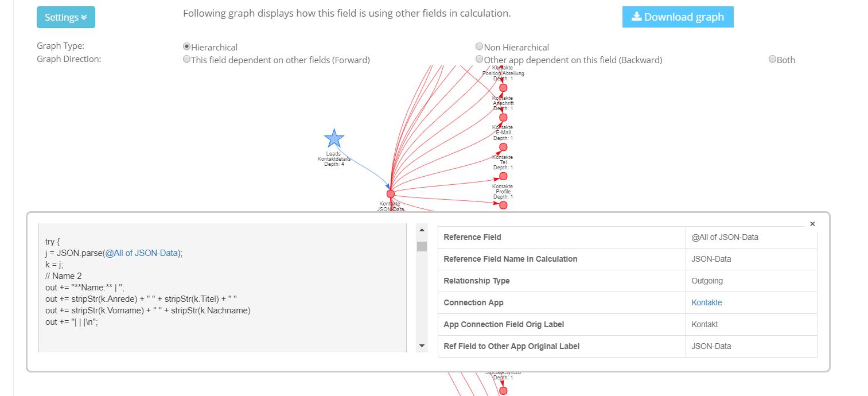Download the graph

(678, 17)
